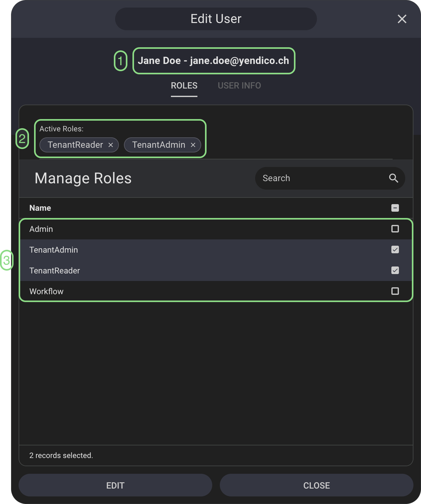The width and height of the screenshot is (421, 504).
Task: Sort by the Name column header
Action: [x=40, y=208]
